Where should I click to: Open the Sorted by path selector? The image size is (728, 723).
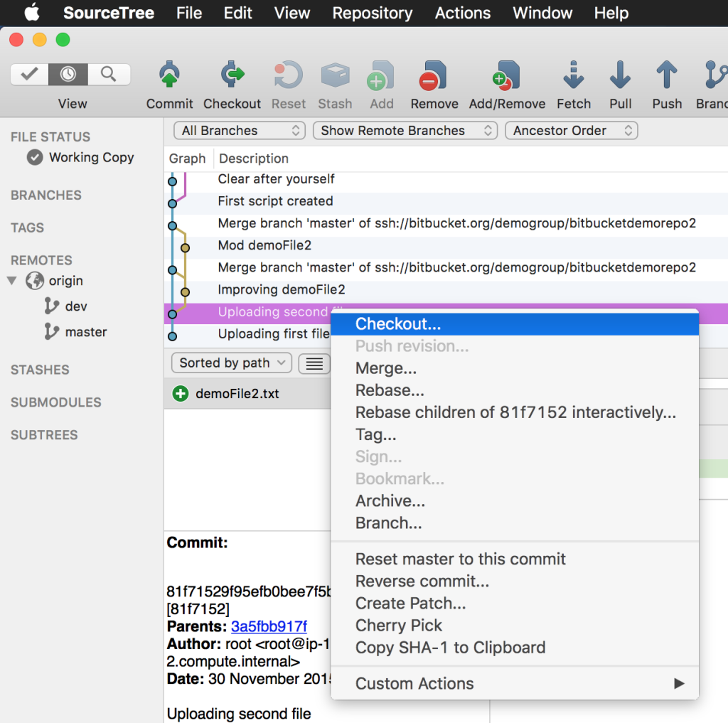click(230, 363)
